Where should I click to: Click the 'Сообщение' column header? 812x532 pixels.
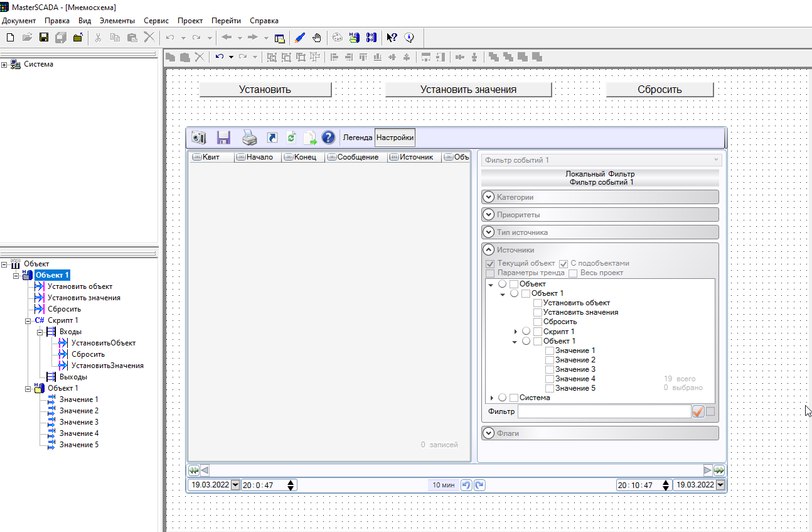coord(356,157)
